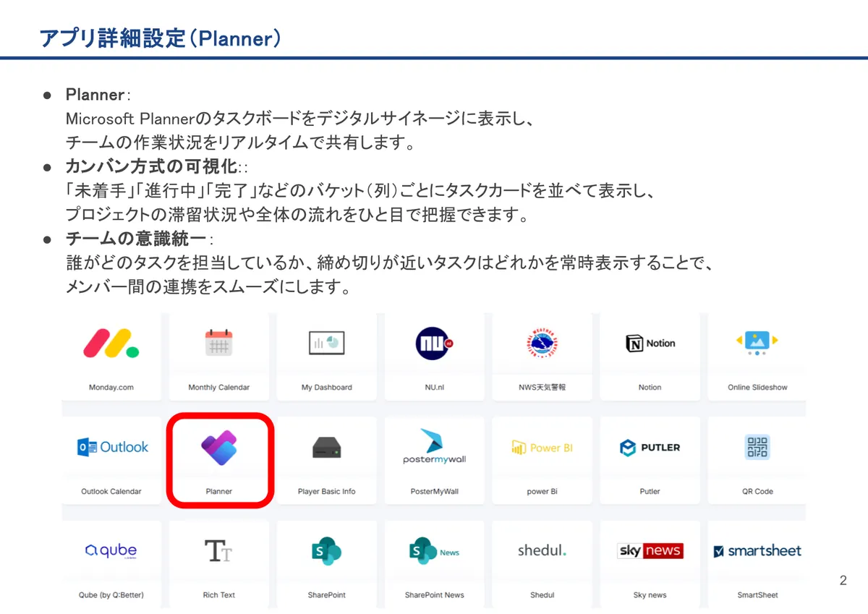Image resolution: width=868 pixels, height=614 pixels.
Task: Select the NWS天気警報 app icon
Action: (542, 344)
